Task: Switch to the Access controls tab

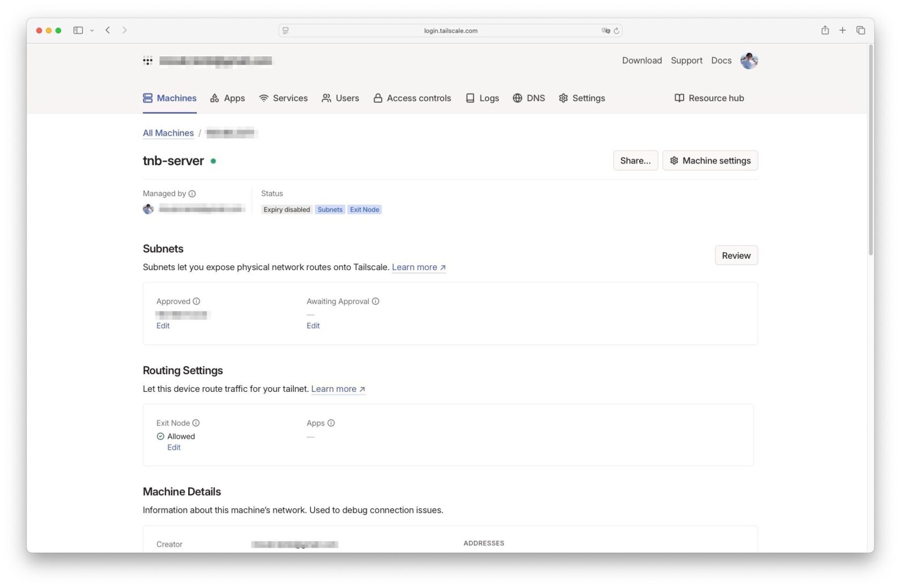Action: [412, 98]
